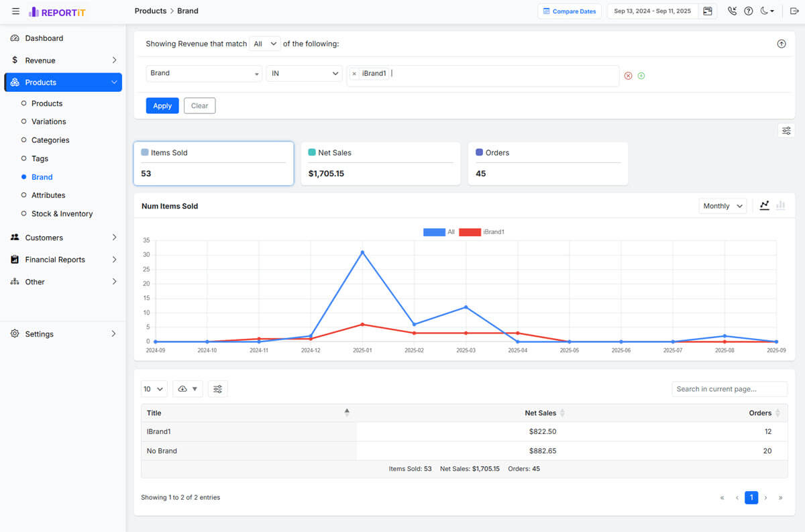Open table column settings sliders icon
This screenshot has width=805, height=532.
point(217,389)
